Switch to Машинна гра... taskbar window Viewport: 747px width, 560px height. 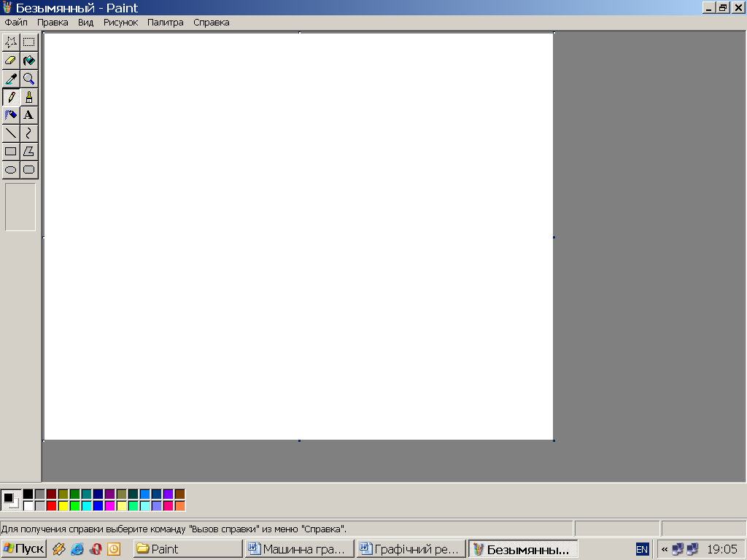(300, 549)
